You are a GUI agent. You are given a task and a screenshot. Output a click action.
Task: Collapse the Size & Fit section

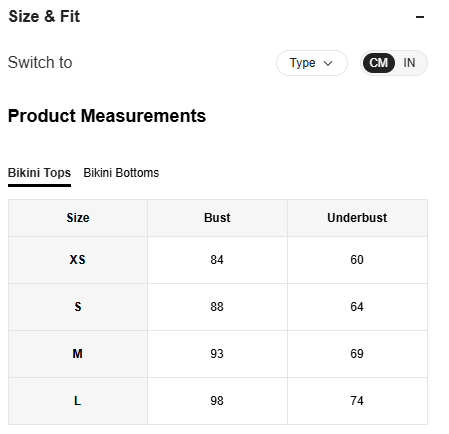[420, 17]
